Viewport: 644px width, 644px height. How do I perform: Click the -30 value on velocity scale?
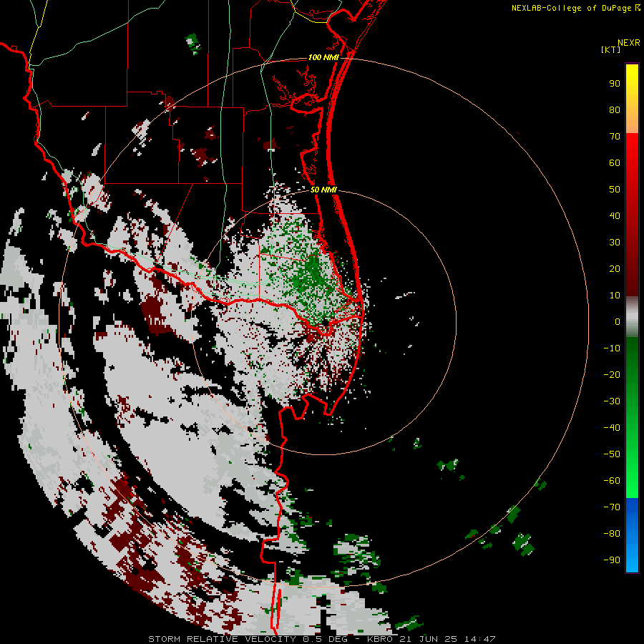(x=612, y=401)
